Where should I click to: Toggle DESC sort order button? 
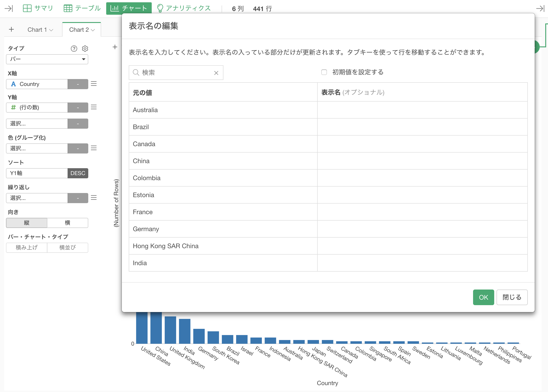pos(78,173)
